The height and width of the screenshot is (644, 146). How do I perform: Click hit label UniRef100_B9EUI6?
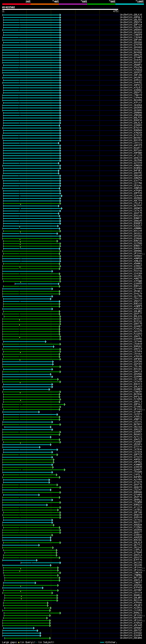131,304
